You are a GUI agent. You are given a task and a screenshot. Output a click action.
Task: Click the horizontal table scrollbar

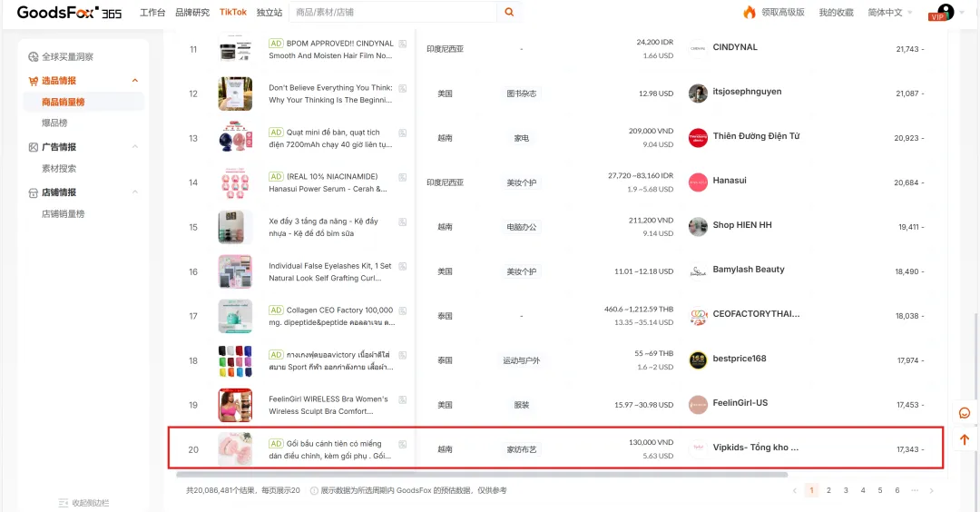482,475
